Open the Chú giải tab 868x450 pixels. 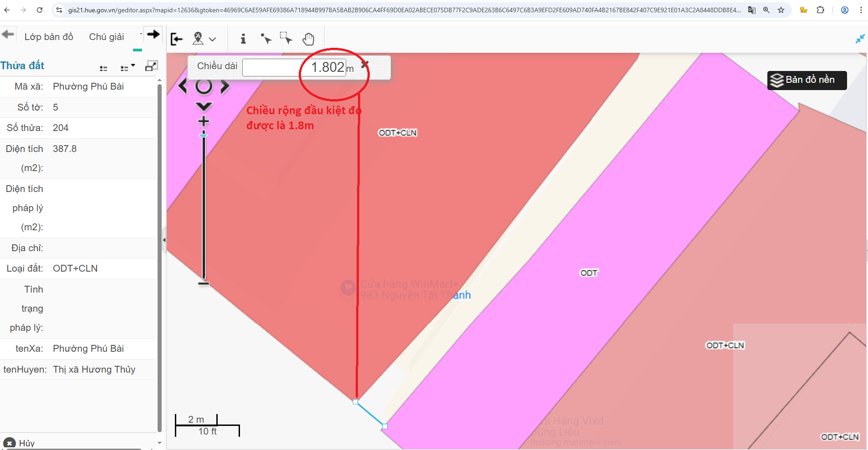click(x=107, y=37)
